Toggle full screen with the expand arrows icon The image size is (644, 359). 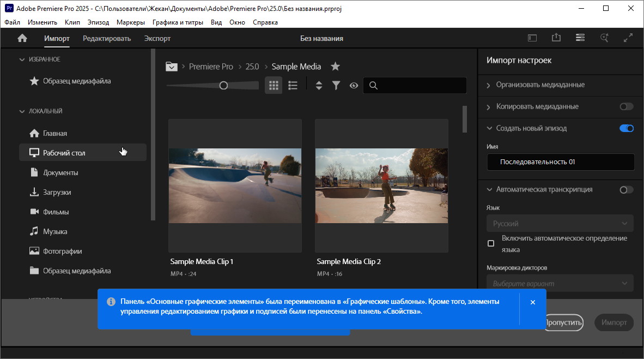628,38
